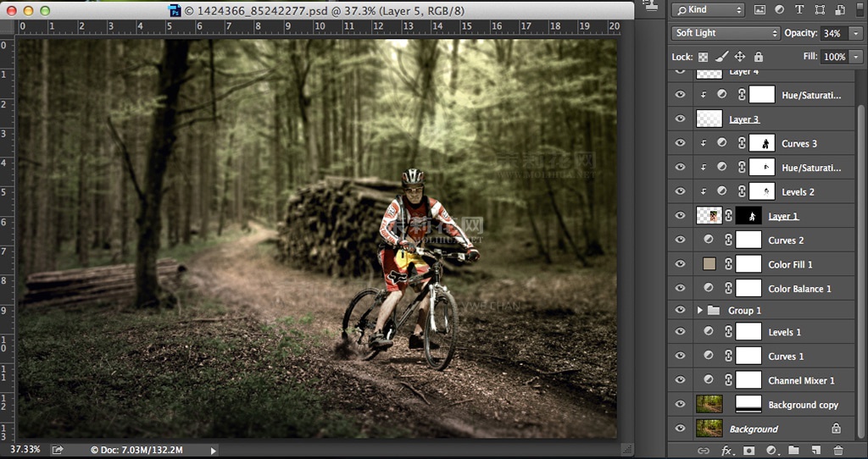Toggle visibility of Curves 3 layer
This screenshot has height=459, width=868.
681,142
